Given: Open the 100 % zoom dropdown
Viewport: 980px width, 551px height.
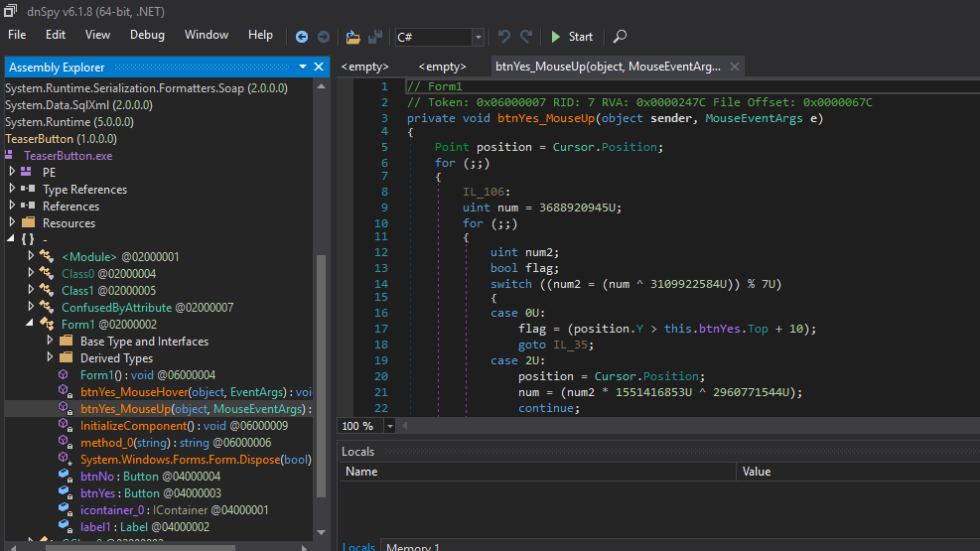Looking at the screenshot, I should click(x=389, y=426).
